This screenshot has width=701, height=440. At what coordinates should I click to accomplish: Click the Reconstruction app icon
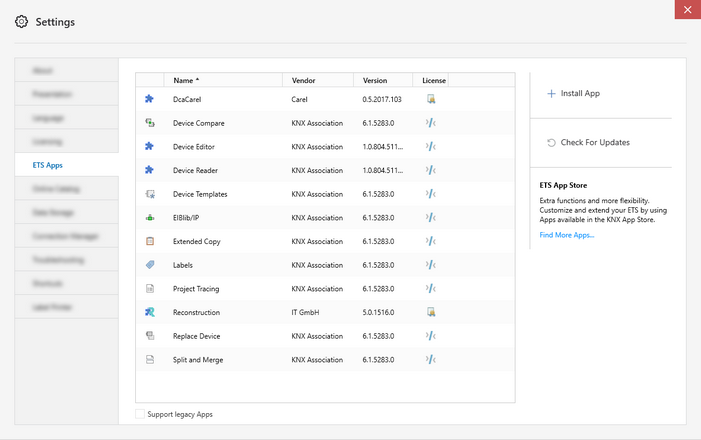click(x=150, y=312)
